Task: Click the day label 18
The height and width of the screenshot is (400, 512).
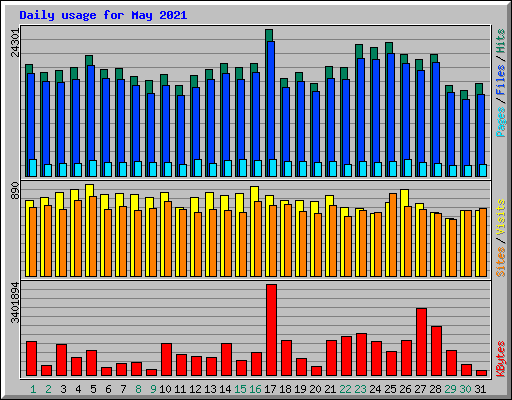Action: (x=285, y=389)
